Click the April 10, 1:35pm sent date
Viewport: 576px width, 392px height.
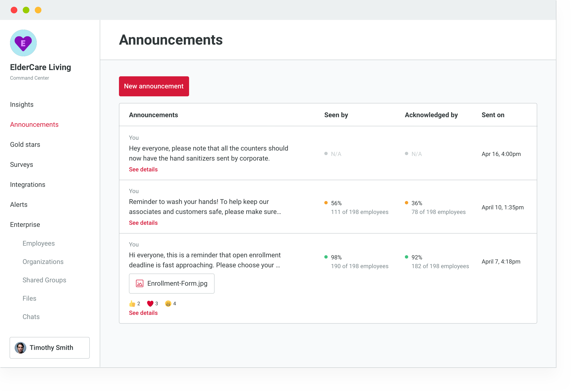click(x=503, y=207)
